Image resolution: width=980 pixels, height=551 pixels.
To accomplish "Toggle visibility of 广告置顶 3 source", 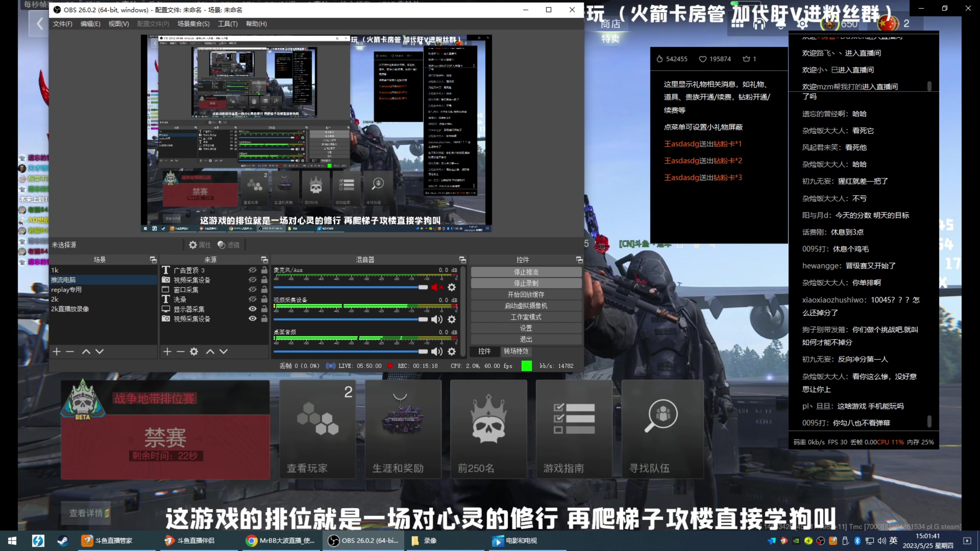I will pos(252,270).
